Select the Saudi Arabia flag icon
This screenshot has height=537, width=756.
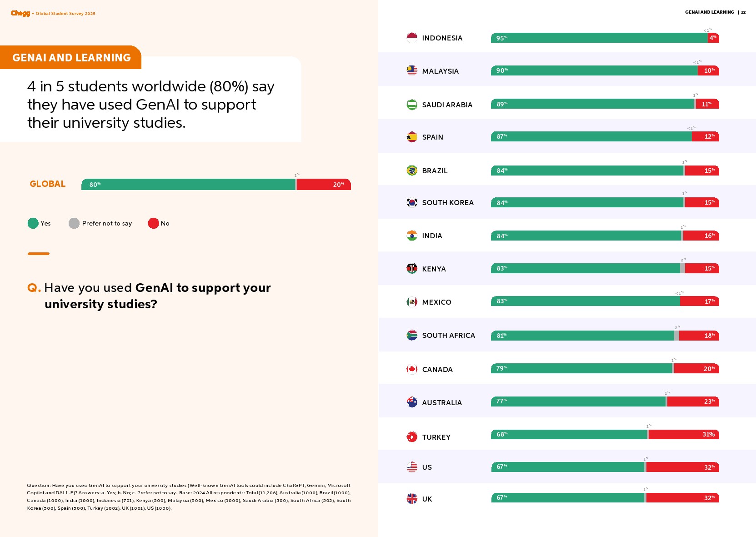click(411, 105)
